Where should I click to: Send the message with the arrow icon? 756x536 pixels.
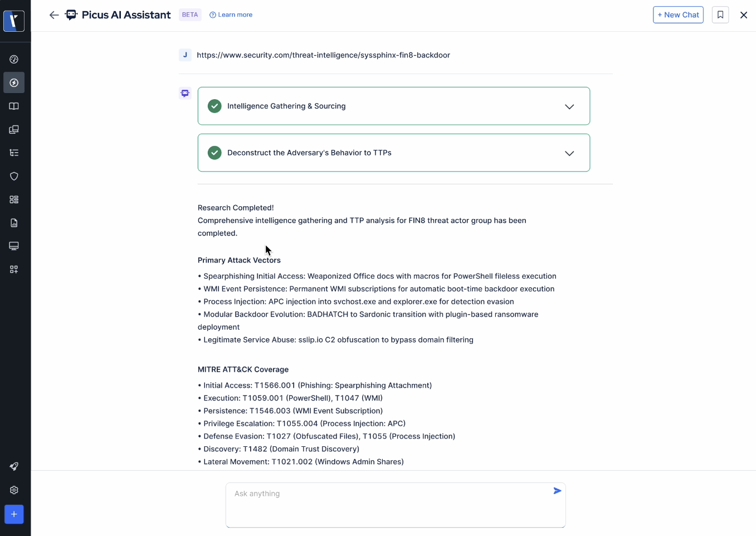pos(557,491)
